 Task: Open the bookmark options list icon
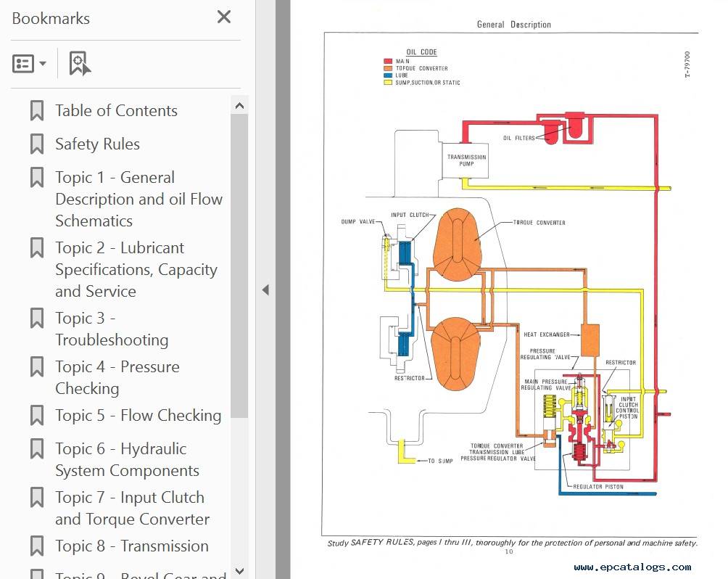(x=23, y=64)
